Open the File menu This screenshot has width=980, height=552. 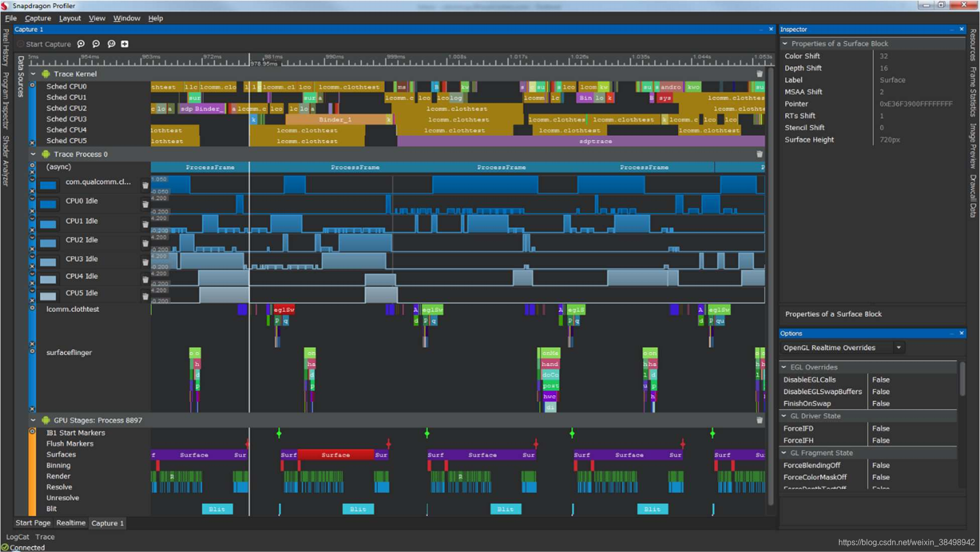coord(11,18)
